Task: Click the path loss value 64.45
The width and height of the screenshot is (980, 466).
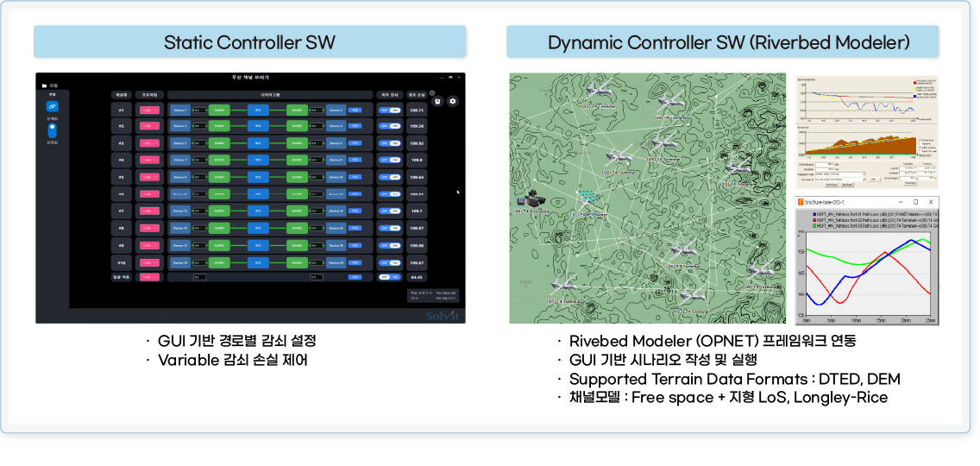Action: tap(417, 277)
